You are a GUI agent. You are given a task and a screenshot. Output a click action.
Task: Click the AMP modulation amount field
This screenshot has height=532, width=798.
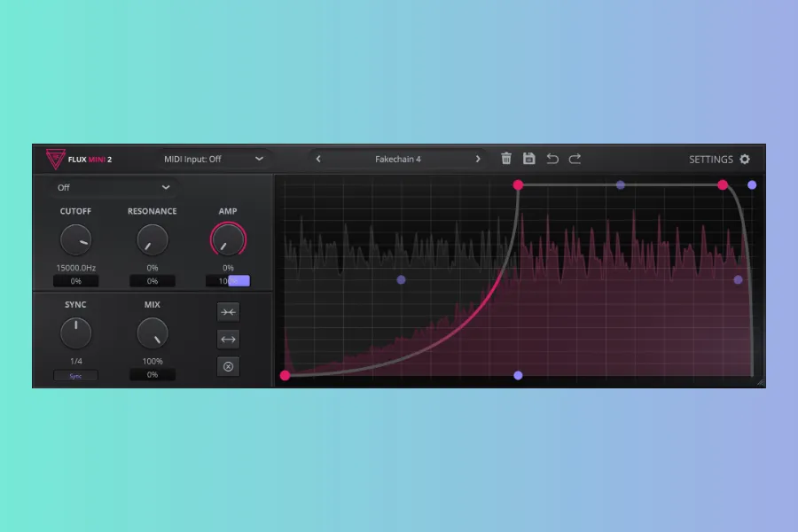[x=228, y=281]
